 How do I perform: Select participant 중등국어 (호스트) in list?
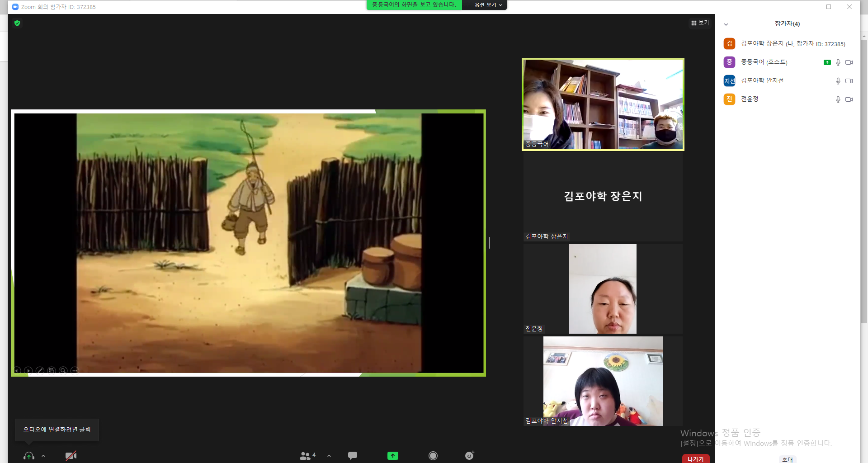pos(788,62)
